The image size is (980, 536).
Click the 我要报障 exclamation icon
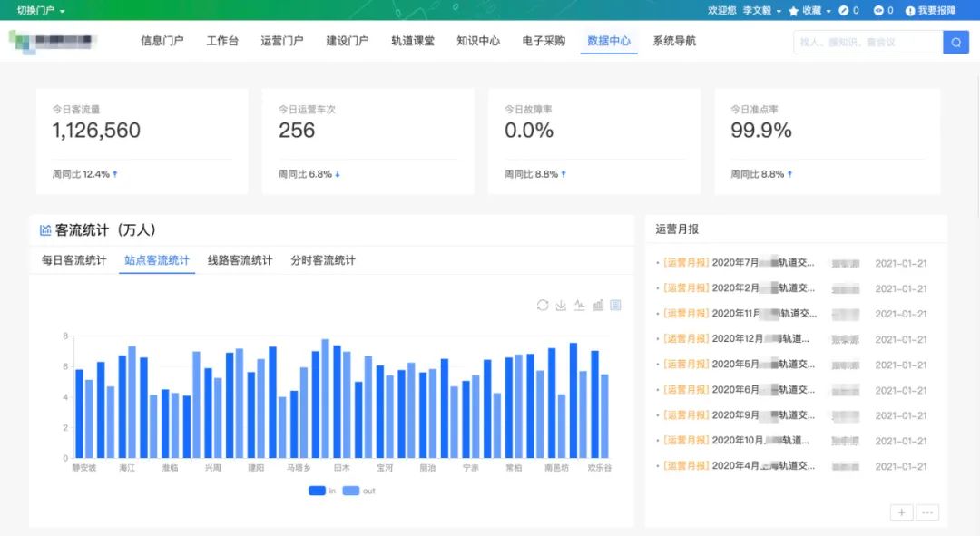click(910, 11)
